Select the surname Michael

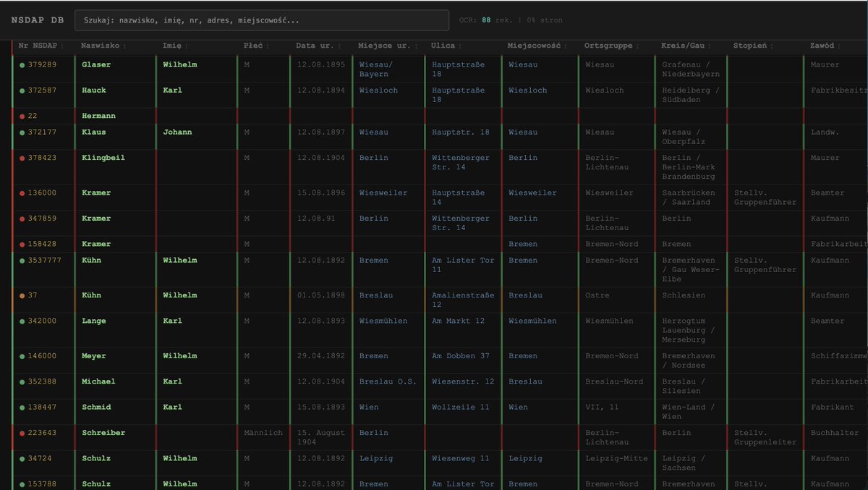tap(99, 381)
